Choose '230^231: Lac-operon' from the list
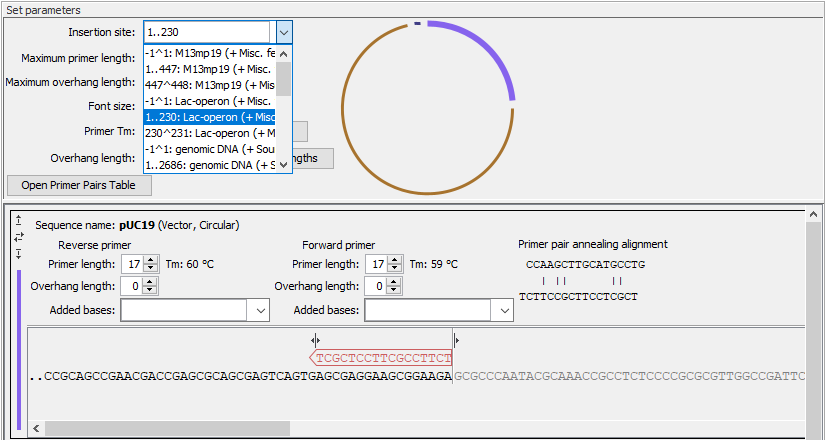The height and width of the screenshot is (440, 826). click(210, 133)
